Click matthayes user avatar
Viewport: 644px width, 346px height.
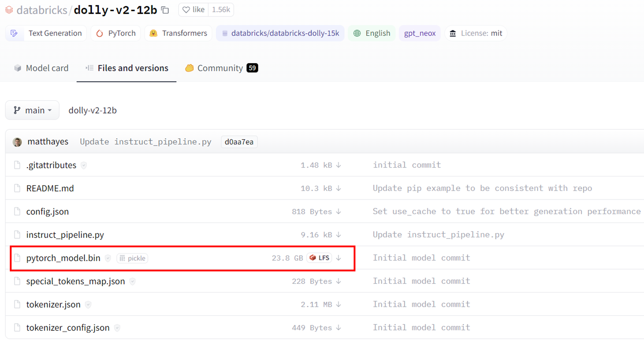tap(17, 142)
